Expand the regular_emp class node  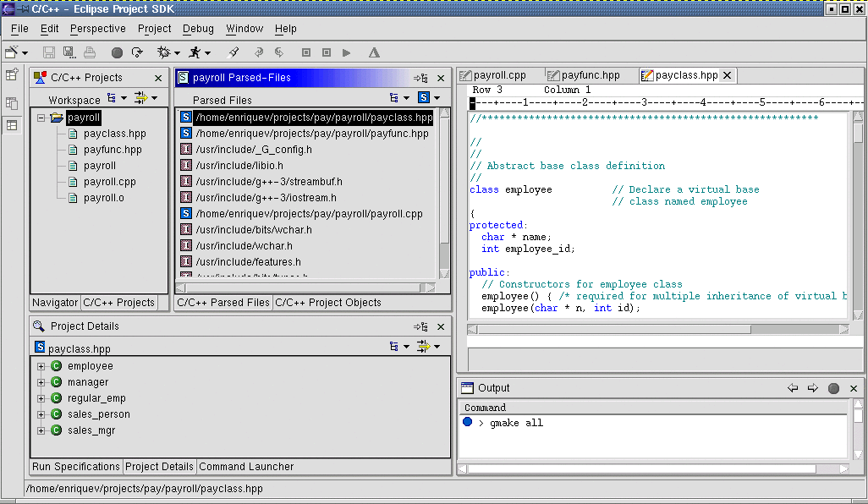pyautogui.click(x=41, y=398)
